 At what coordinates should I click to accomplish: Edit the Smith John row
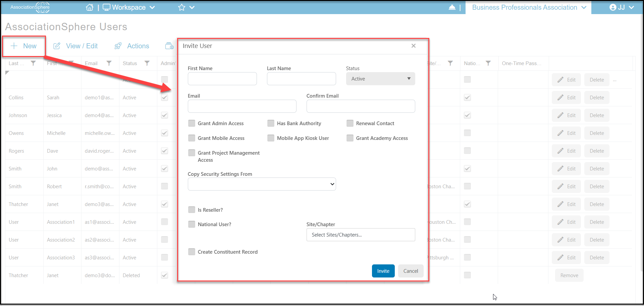tap(567, 169)
